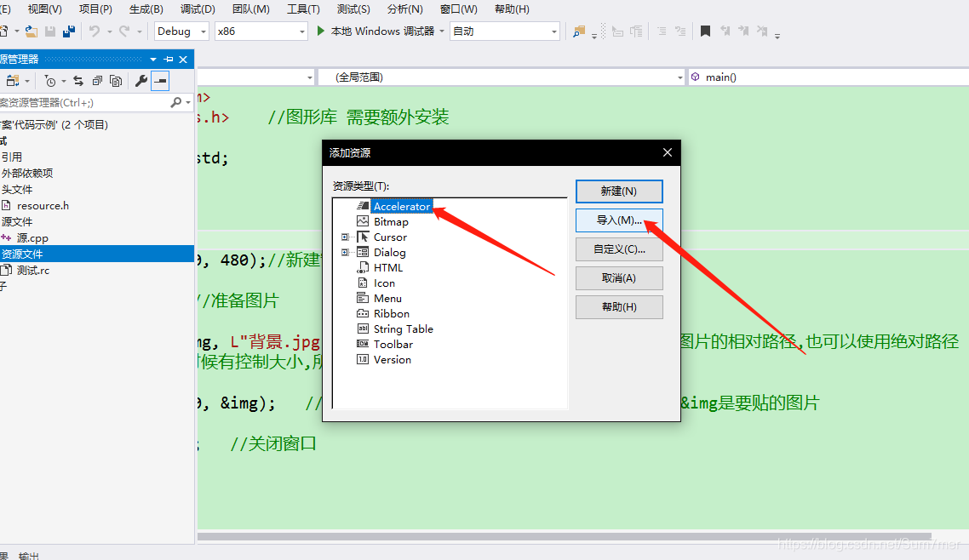Select HTML resource type
Viewport: 969px width, 560px height.
388,267
